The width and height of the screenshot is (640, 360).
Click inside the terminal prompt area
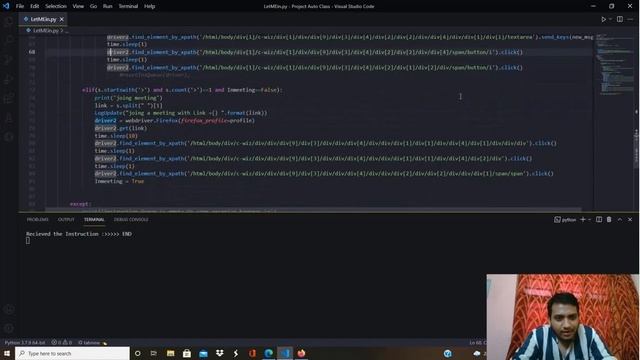click(28, 241)
